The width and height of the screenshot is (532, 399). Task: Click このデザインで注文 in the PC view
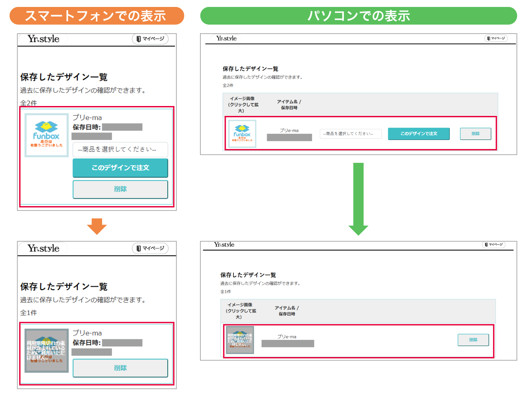(419, 134)
